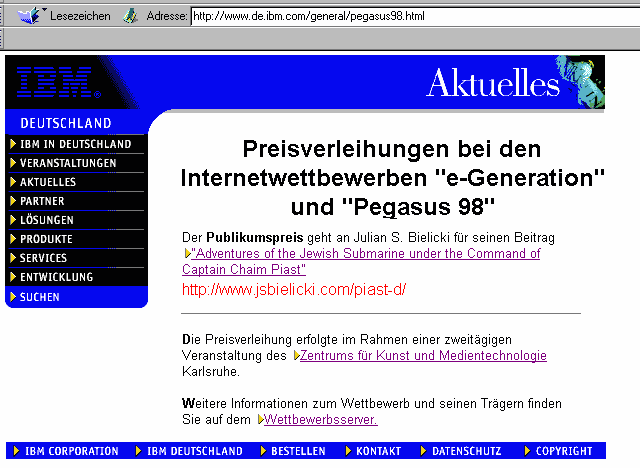Click yellow arrow before Kontakt
The image size is (640, 468).
point(348,451)
